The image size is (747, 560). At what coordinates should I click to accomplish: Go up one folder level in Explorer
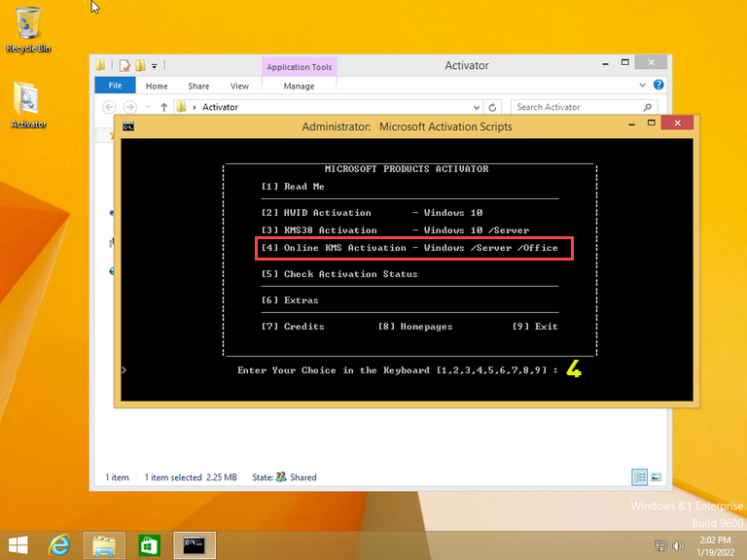coord(163,107)
